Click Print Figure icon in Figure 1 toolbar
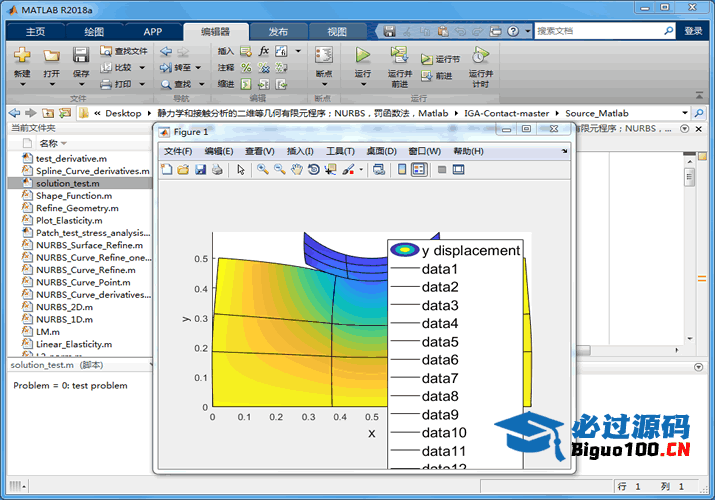715x500 pixels. pos(218,170)
